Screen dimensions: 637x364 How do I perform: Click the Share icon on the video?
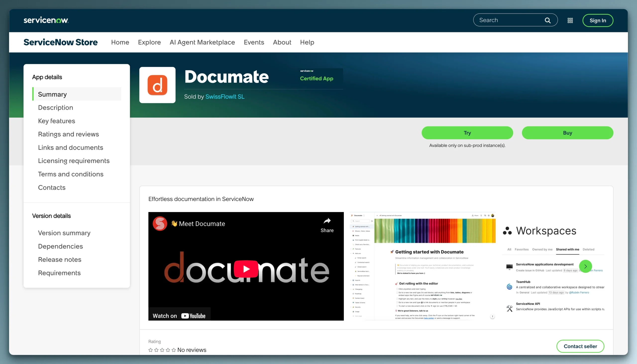[x=327, y=221]
